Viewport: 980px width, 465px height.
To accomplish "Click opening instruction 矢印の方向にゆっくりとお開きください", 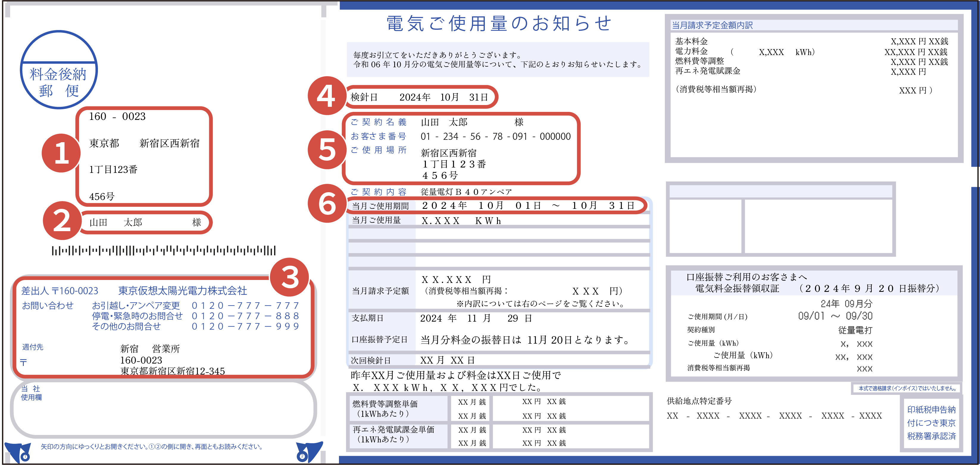I will [152, 446].
